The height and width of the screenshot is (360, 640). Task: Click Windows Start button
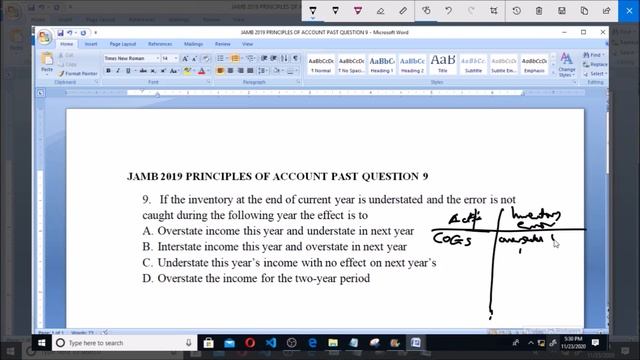pyautogui.click(x=42, y=343)
